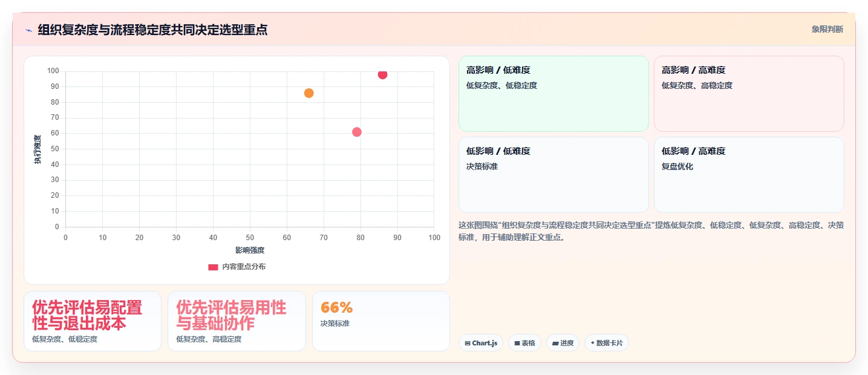Select the 低影响 / 高难度 quadrant card

pos(749,175)
